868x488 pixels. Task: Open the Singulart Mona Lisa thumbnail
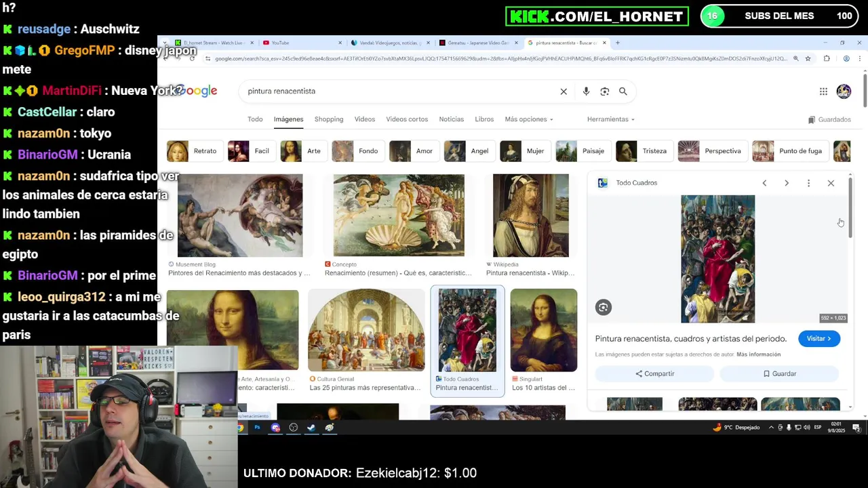544,330
